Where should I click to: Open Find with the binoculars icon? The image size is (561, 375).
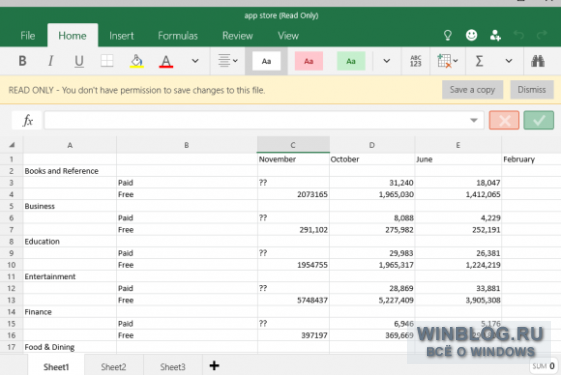[538, 61]
